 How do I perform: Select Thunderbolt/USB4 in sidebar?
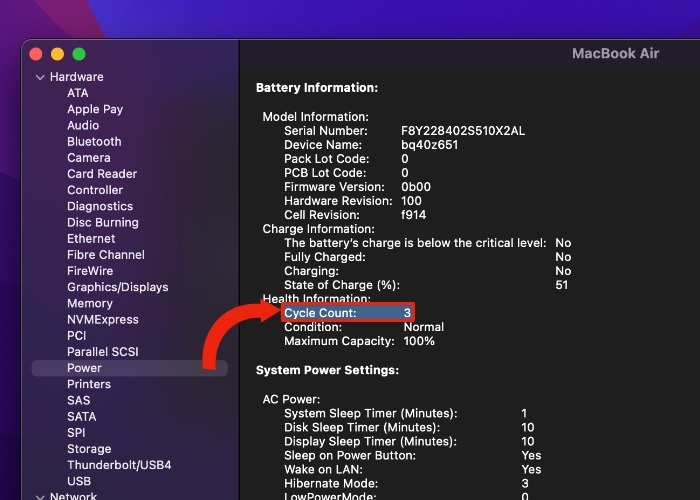point(119,465)
